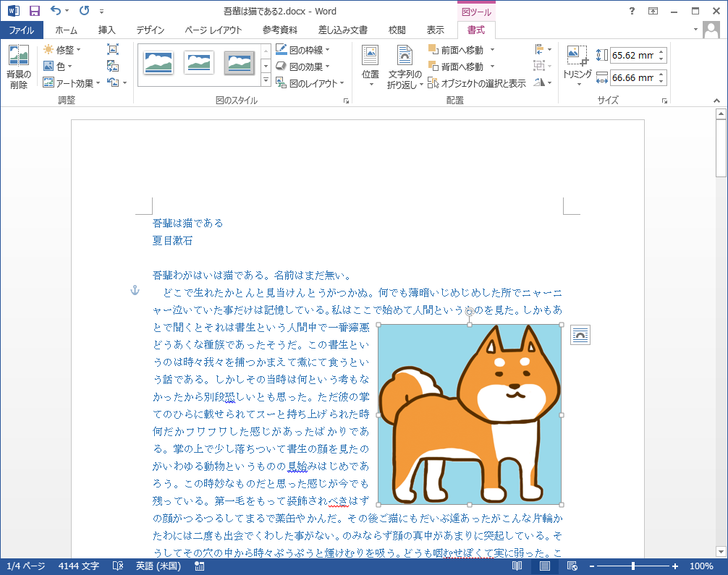Switch to ページ レイアウト tab
This screenshot has height=575, width=728.
point(213,30)
